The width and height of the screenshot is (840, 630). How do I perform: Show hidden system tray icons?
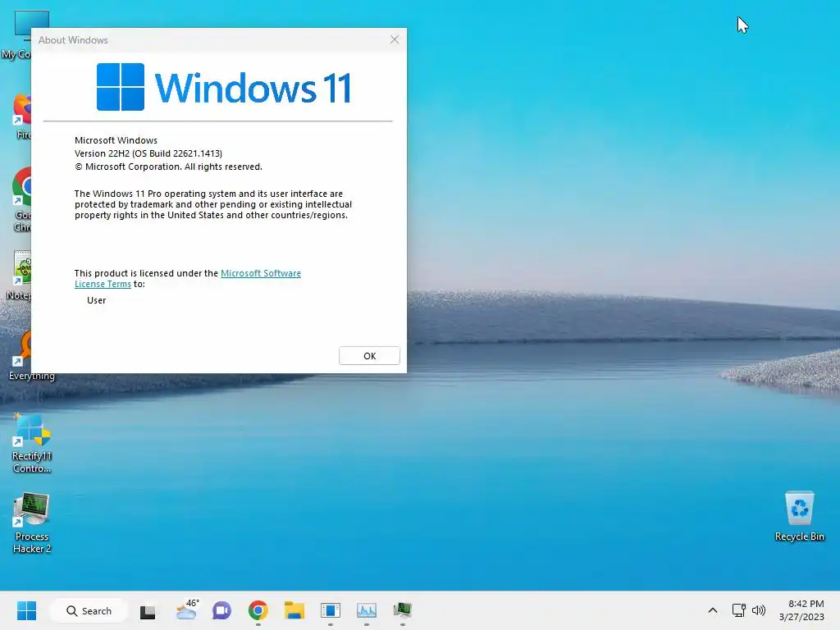(713, 610)
